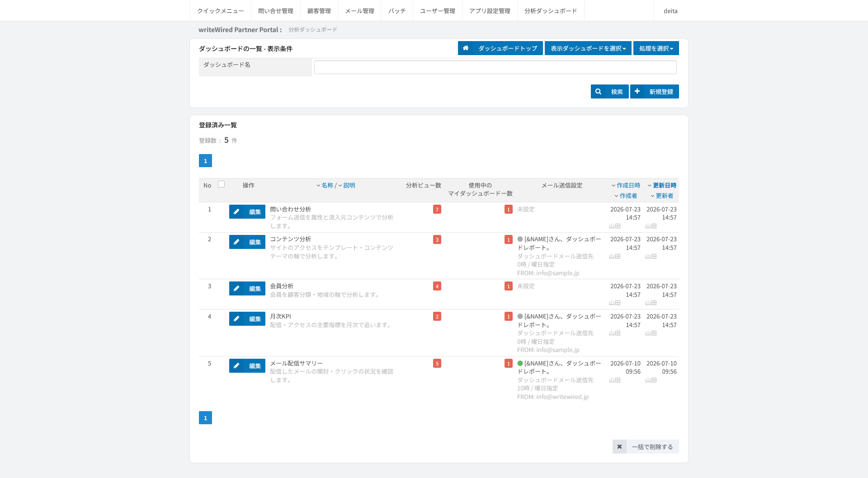This screenshot has width=868, height=478.
Task: Open アプリ設定管理 menu
Action: [490, 10]
